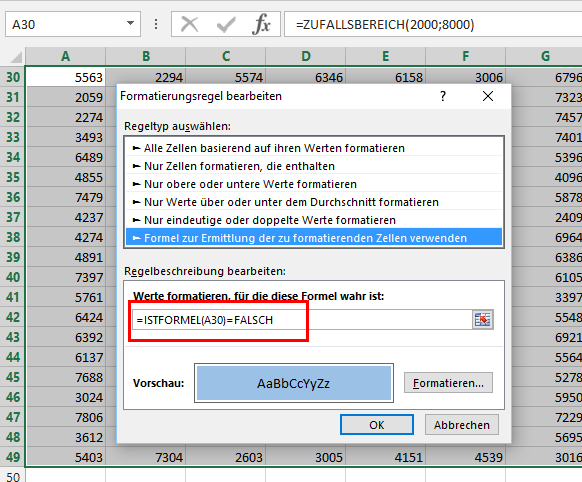
Task: Open help with the question mark icon
Action: click(x=443, y=96)
